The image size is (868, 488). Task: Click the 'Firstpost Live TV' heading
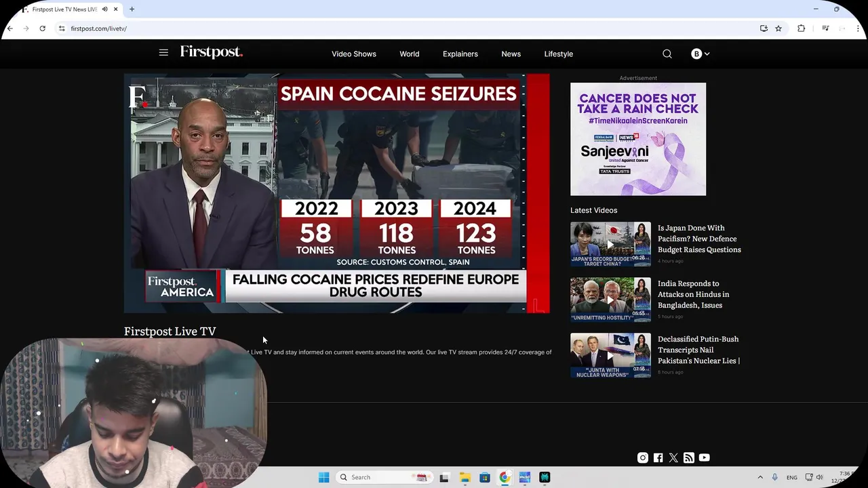pos(170,331)
